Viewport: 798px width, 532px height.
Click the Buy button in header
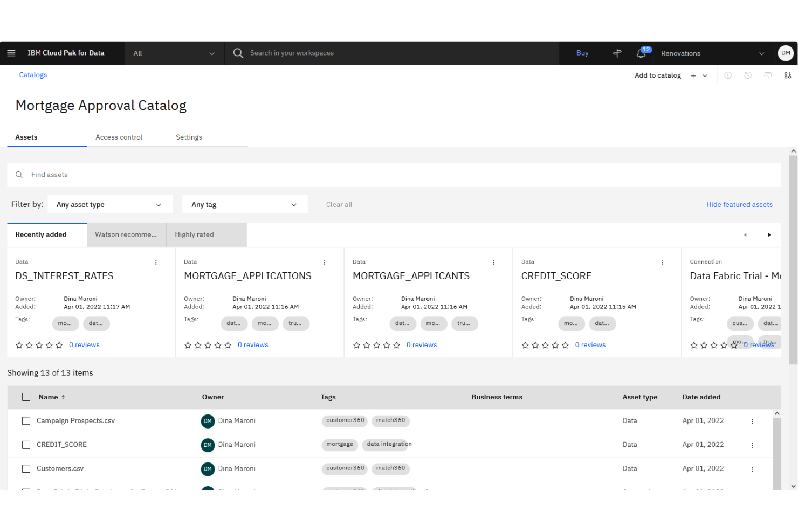click(582, 53)
